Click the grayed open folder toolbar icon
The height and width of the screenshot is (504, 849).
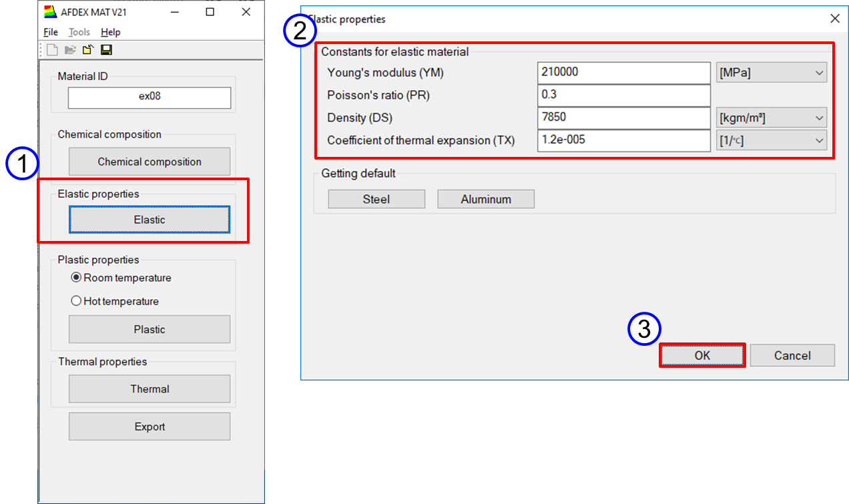point(70,50)
